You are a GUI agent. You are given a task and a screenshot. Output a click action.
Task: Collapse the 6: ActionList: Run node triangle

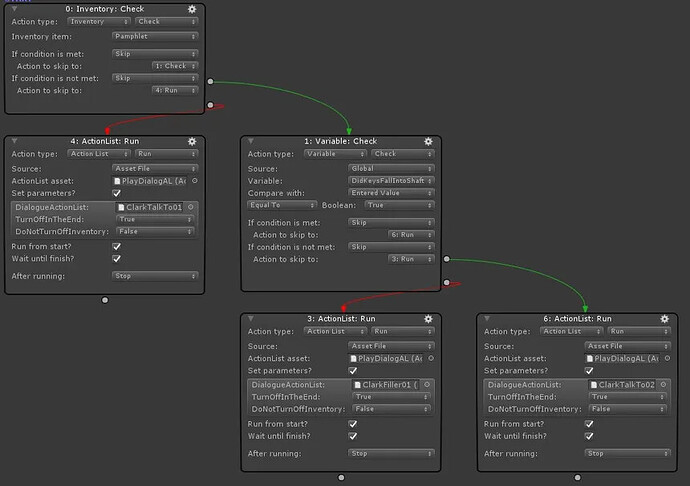click(x=487, y=318)
